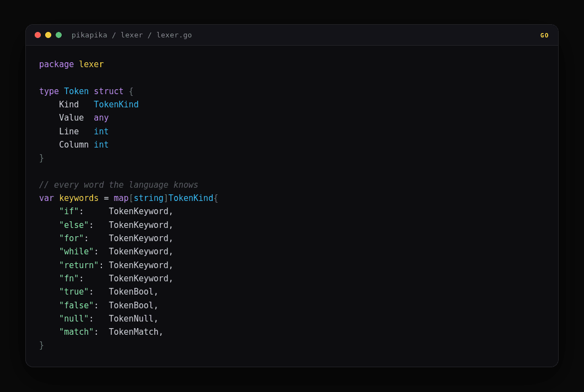The width and height of the screenshot is (584, 392).
Task: Click the "type" keyword
Action: [x=49, y=91]
